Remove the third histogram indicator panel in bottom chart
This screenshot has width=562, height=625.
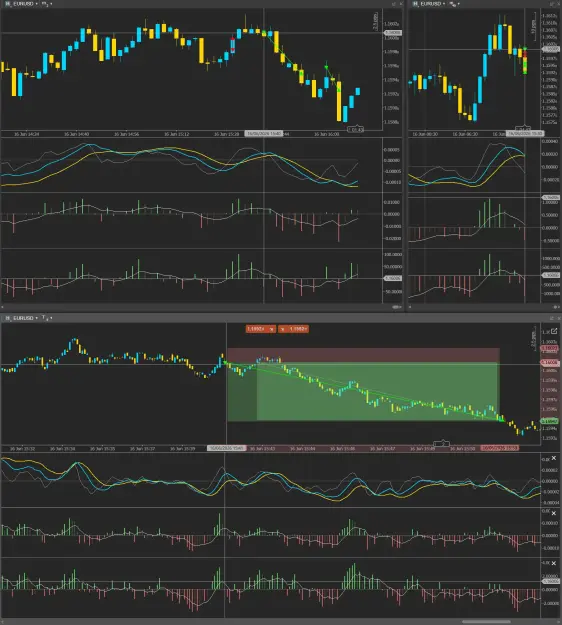click(554, 563)
